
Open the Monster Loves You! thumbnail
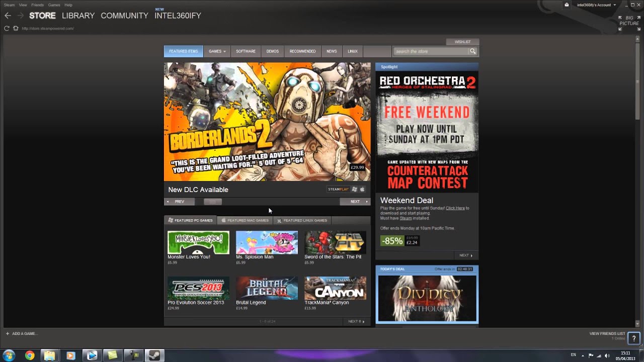(x=198, y=243)
